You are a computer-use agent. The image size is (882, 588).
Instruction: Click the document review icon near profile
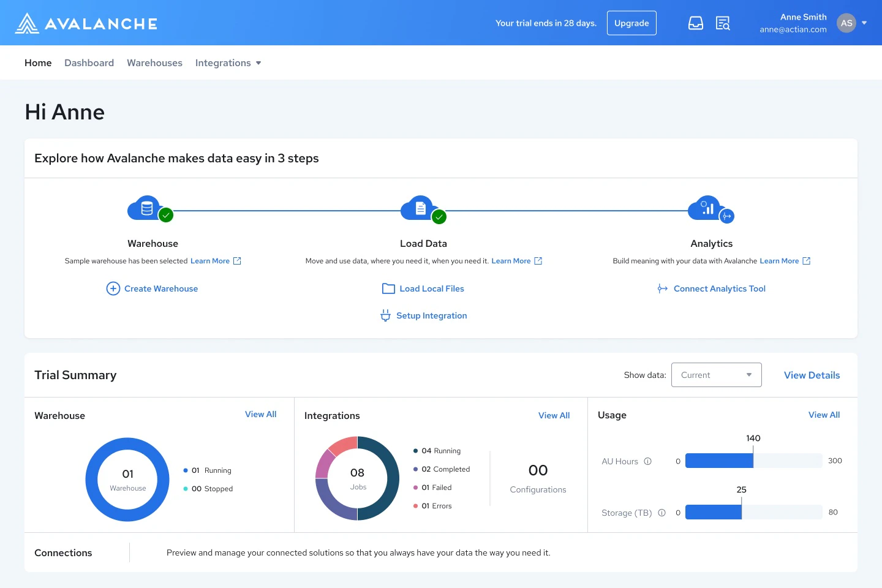tap(723, 23)
